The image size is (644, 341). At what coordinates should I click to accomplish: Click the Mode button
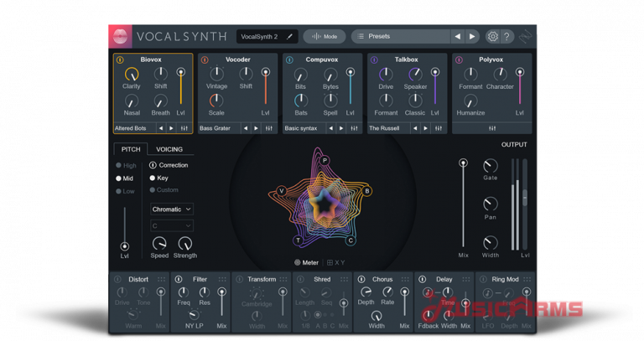click(324, 36)
